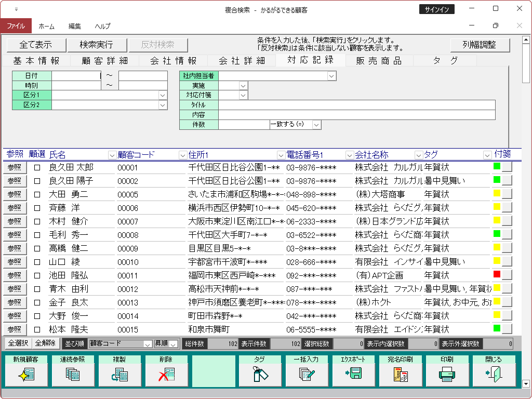This screenshot has height=399, width=532.
Task: Expand the 社内担当者 dropdown
Action: [331, 76]
